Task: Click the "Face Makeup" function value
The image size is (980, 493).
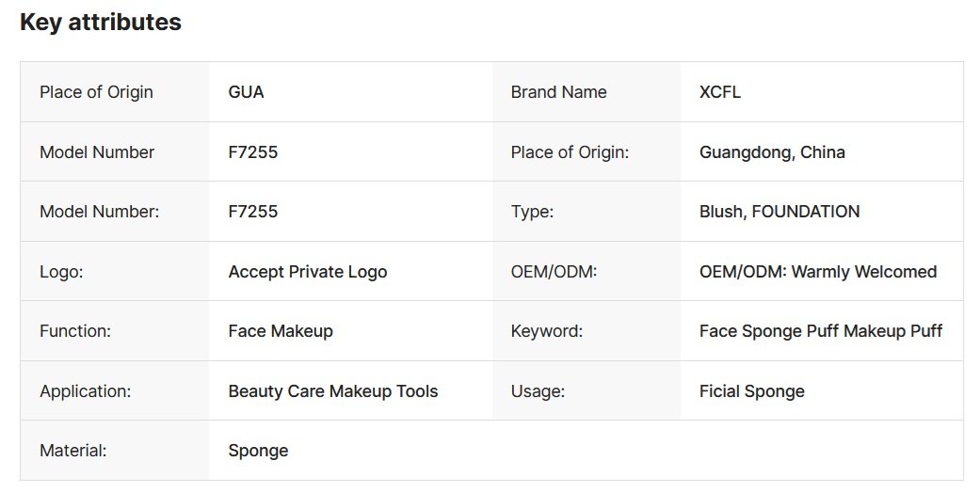Action: [x=281, y=331]
